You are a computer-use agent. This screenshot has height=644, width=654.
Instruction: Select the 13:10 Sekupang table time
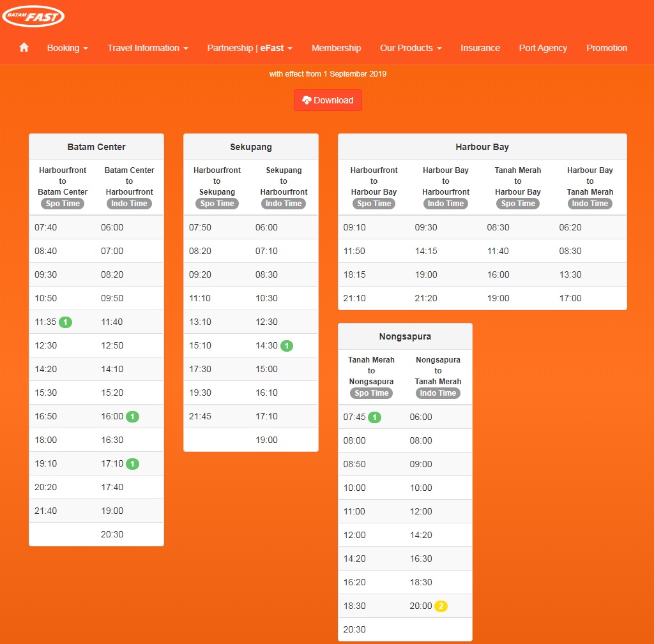[200, 322]
